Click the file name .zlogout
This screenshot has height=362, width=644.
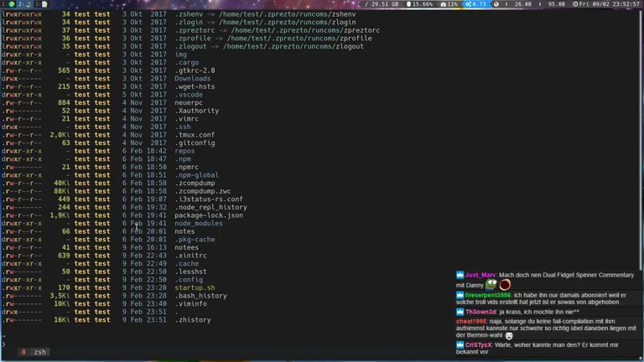click(190, 46)
